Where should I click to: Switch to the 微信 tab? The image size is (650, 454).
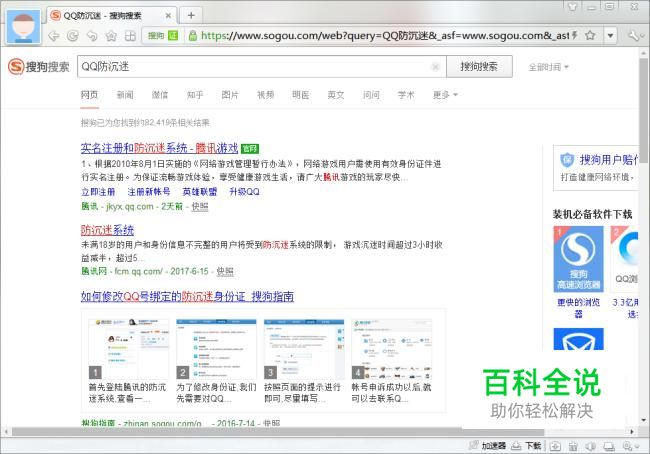[160, 95]
